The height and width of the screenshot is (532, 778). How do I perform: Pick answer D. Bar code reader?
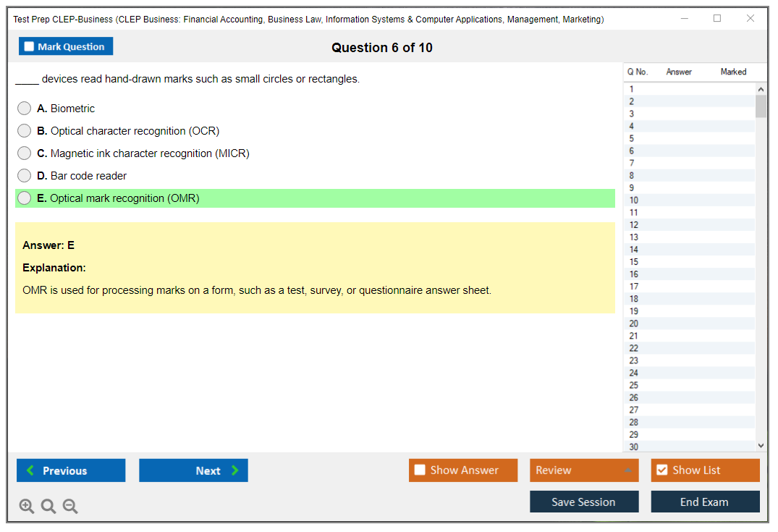click(x=25, y=176)
